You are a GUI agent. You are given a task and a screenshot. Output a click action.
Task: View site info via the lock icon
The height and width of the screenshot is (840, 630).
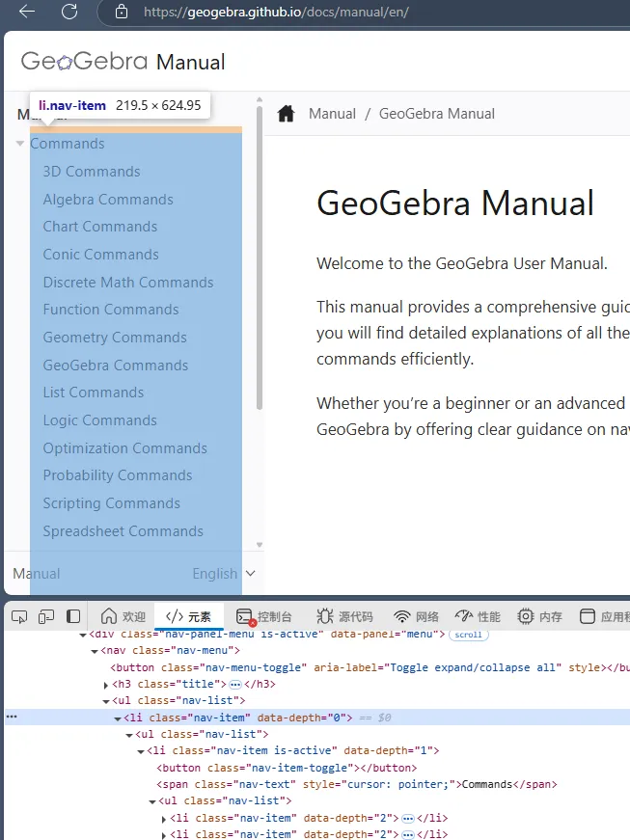coord(122,12)
